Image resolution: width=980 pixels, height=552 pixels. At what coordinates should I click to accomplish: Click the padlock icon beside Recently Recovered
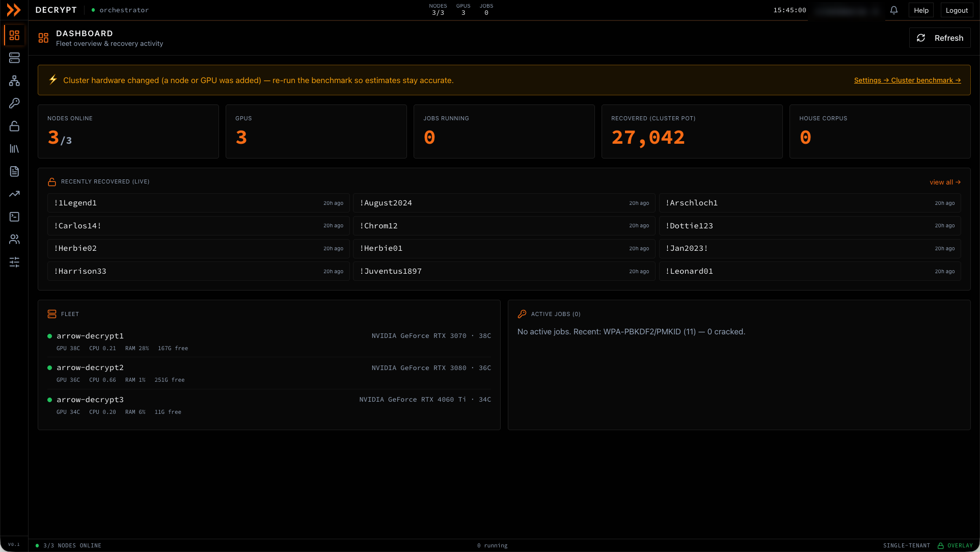tap(52, 182)
